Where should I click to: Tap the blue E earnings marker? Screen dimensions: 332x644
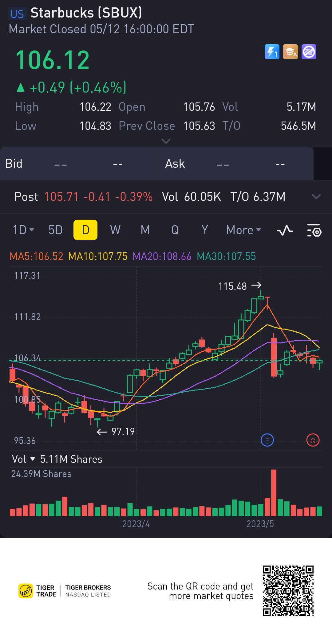pos(267,441)
